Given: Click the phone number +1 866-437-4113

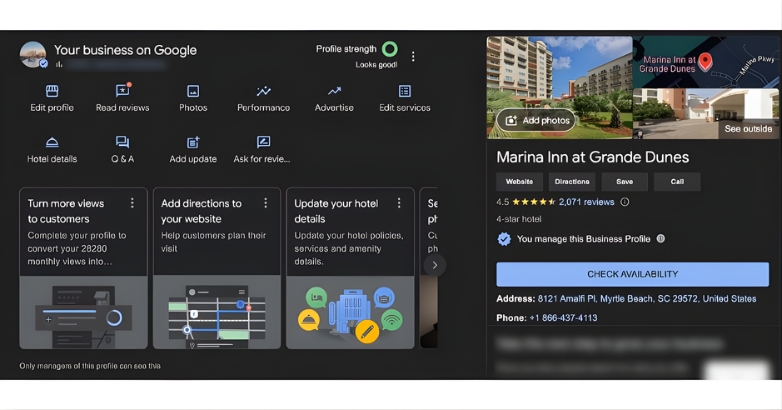Looking at the screenshot, I should [x=563, y=318].
